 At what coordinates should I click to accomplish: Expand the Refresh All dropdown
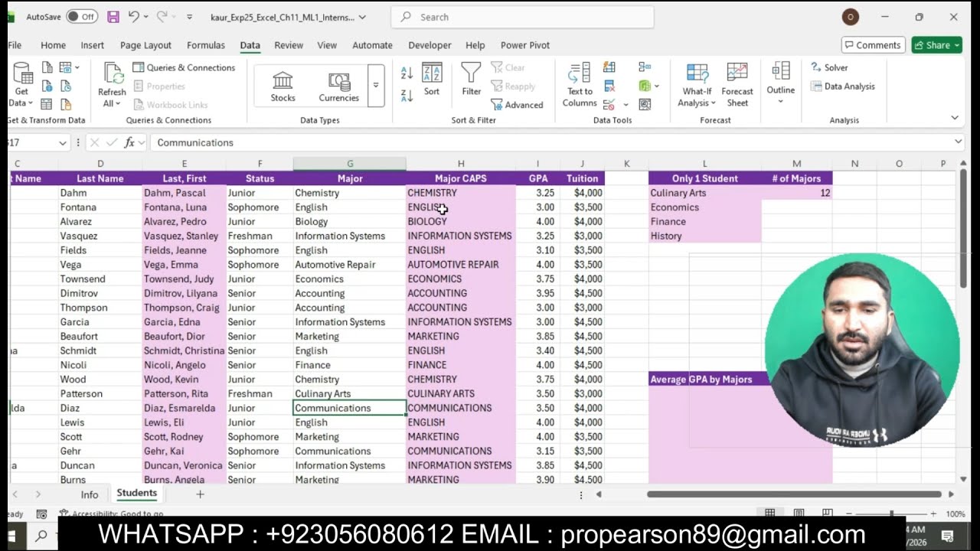click(x=119, y=103)
